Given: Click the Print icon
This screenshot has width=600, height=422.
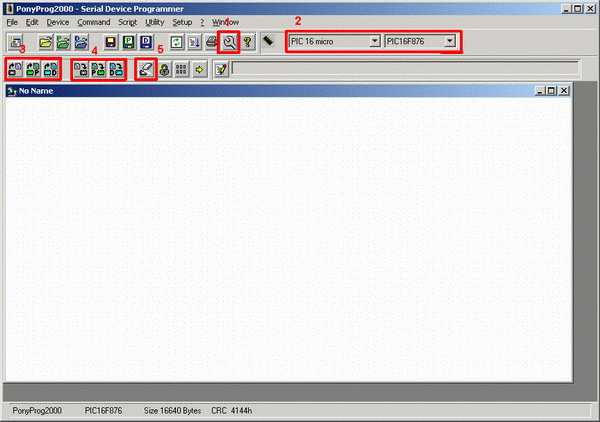Looking at the screenshot, I should point(211,42).
